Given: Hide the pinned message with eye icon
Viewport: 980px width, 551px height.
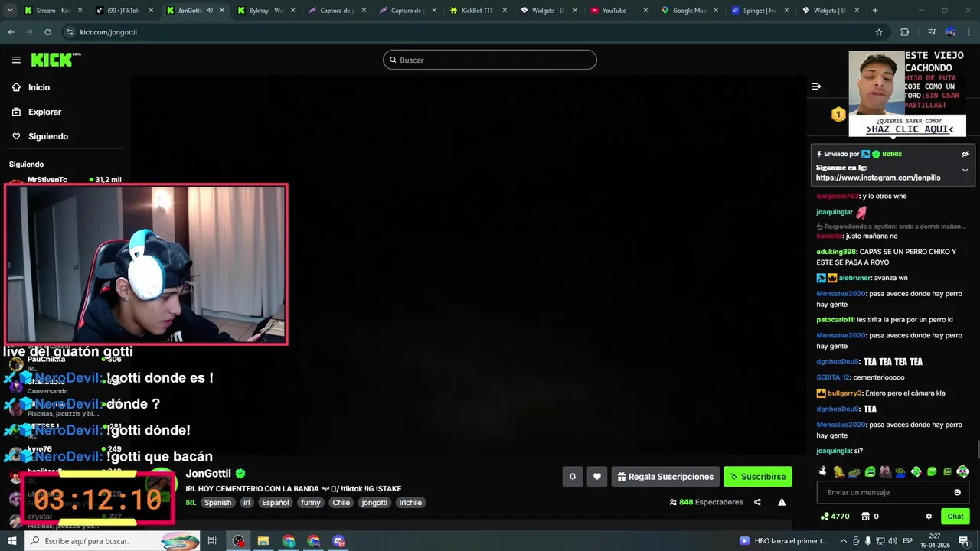Looking at the screenshot, I should pyautogui.click(x=965, y=154).
